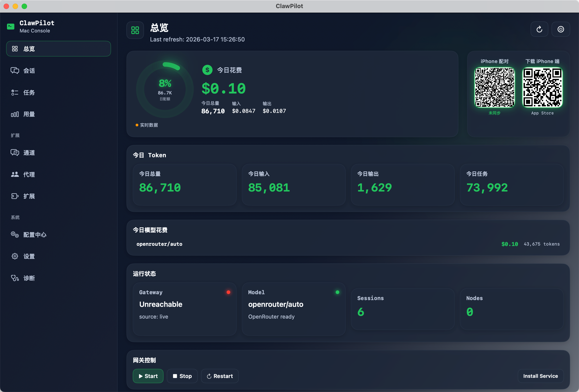Viewport: 579px width, 392px height.
Task: Click the grid icon next to 总览 header
Action: coord(135,30)
